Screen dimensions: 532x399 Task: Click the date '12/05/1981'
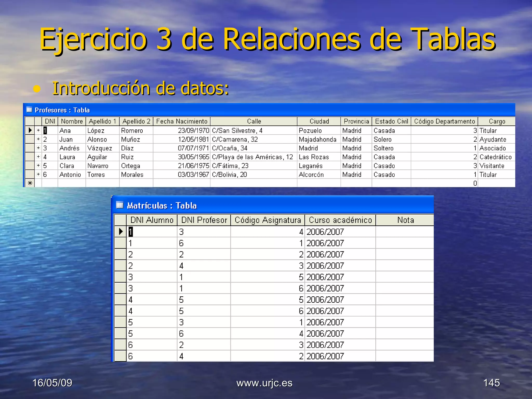pos(182,139)
